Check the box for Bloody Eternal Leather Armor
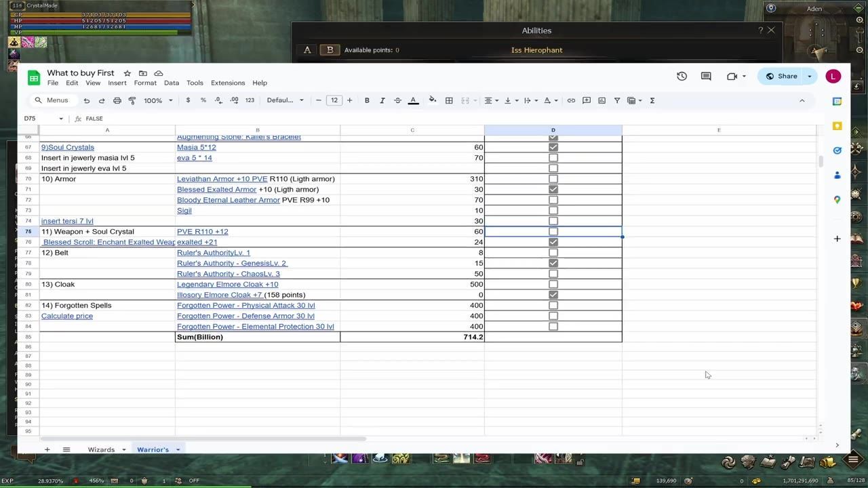Image resolution: width=868 pixels, height=488 pixels. click(553, 200)
